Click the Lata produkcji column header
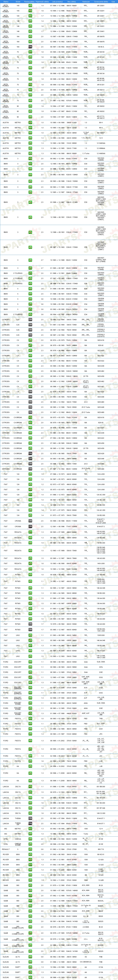The image size is (118, 980). [x=57, y=2]
